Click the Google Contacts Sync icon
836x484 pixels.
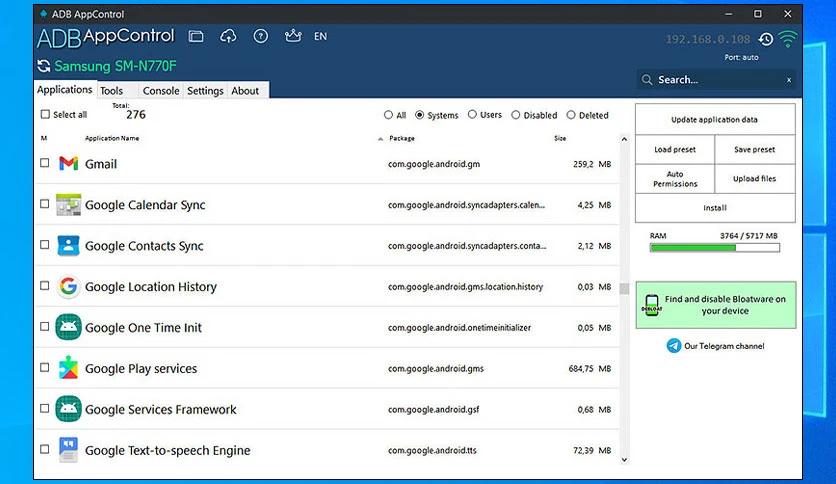[x=68, y=246]
